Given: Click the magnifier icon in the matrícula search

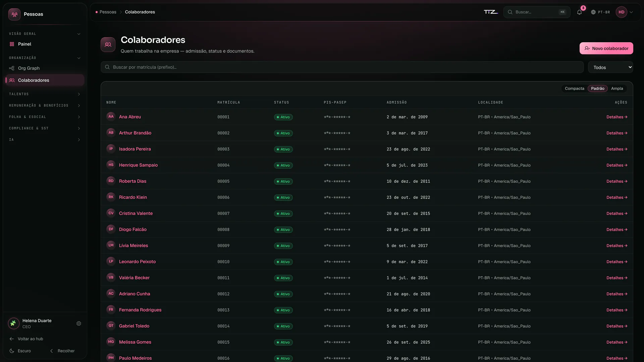Looking at the screenshot, I should coord(107,67).
